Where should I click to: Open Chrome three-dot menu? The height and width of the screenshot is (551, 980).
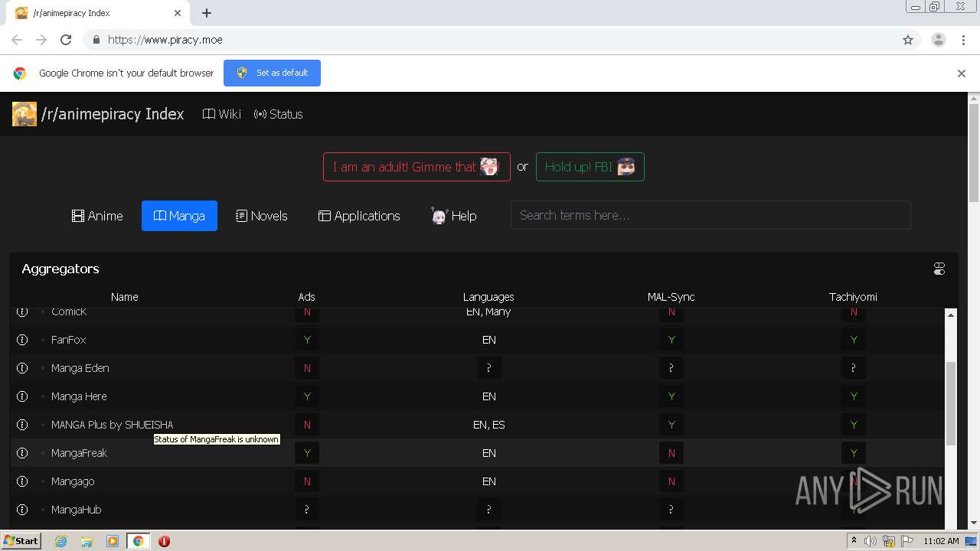click(963, 40)
